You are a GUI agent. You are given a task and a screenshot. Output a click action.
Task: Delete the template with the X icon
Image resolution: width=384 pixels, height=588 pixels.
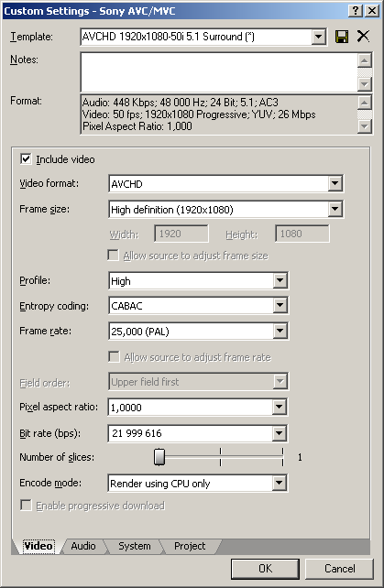point(363,37)
